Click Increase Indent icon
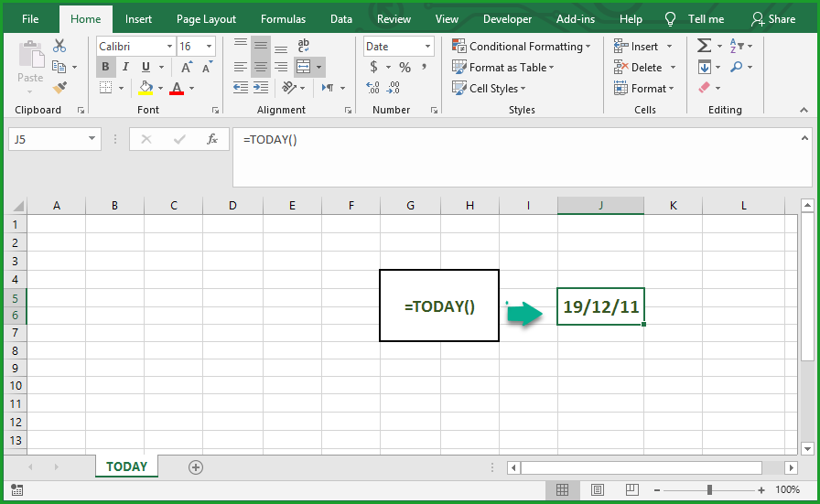Screen dimensions: 820x504 (x=261, y=88)
